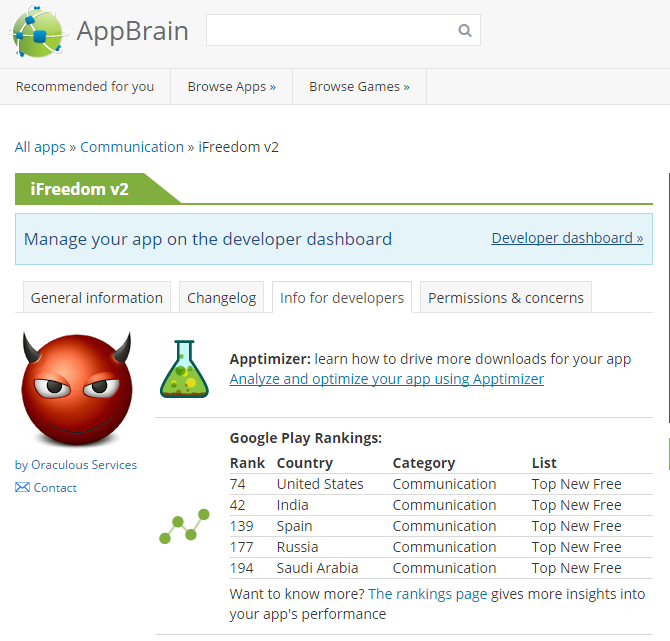The height and width of the screenshot is (641, 670).
Task: Click the search magnifier icon
Action: coord(464,30)
